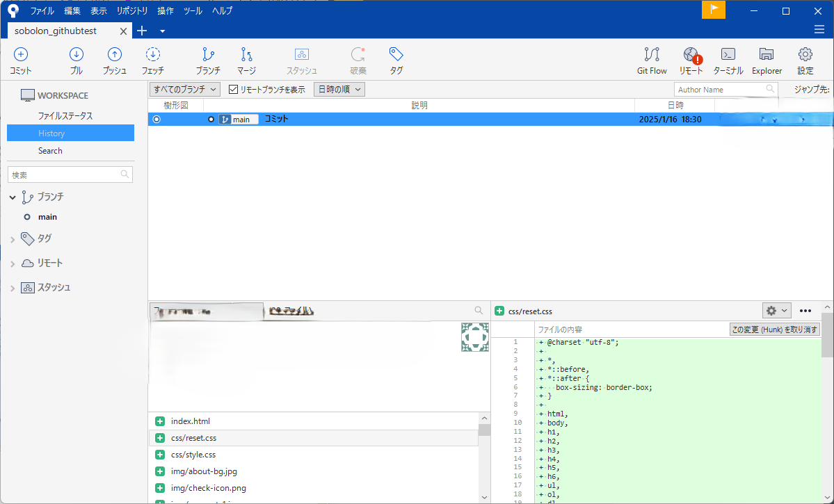Click the discard Hunk (この変更を取り消す) button
This screenshot has height=504, width=834.
(x=774, y=330)
